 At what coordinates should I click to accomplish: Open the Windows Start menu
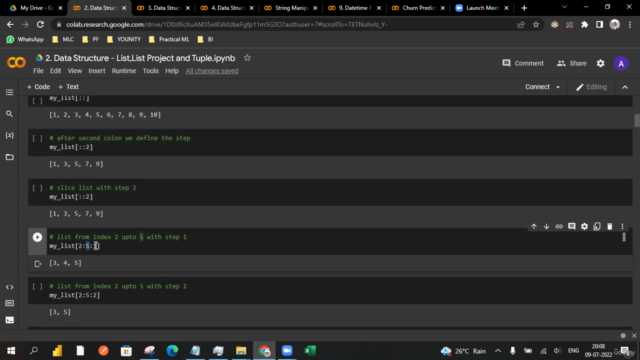[11, 351]
